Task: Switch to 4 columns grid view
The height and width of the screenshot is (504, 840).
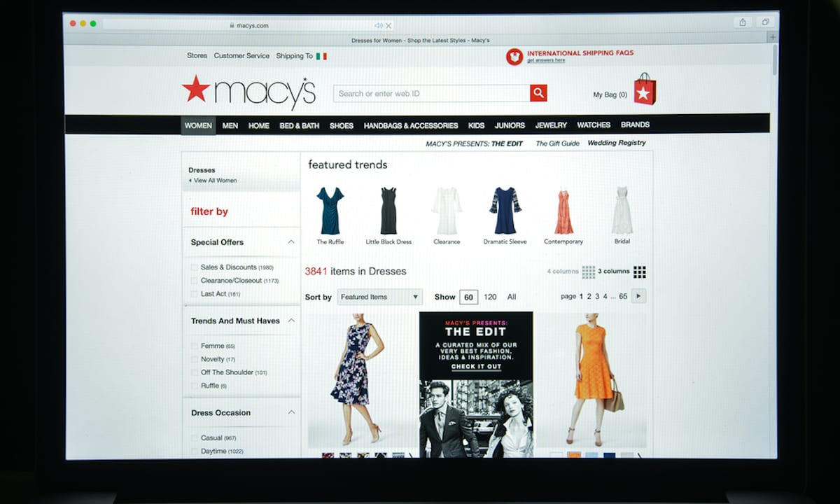Action: click(x=588, y=272)
